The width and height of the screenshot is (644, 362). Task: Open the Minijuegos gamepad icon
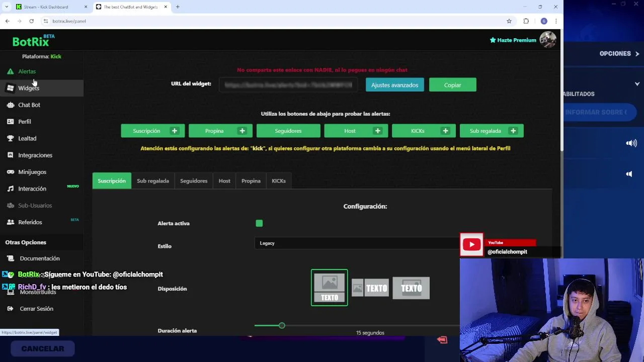coord(10,172)
